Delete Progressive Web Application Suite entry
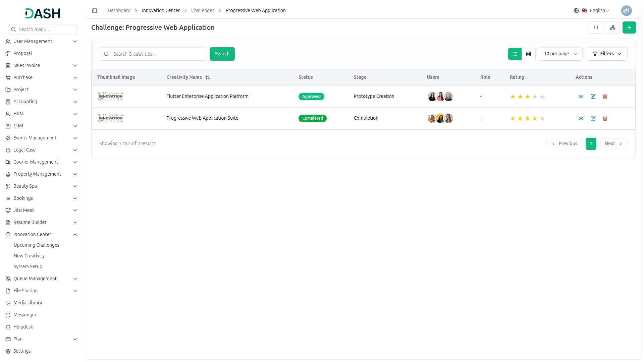This screenshot has height=362, width=644. (x=605, y=118)
